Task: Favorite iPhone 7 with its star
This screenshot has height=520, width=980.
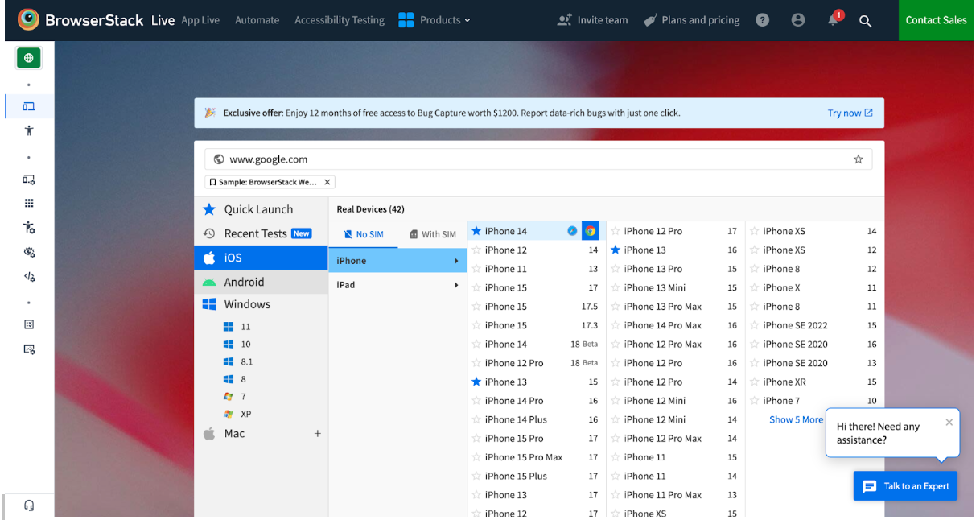Action: click(x=755, y=401)
